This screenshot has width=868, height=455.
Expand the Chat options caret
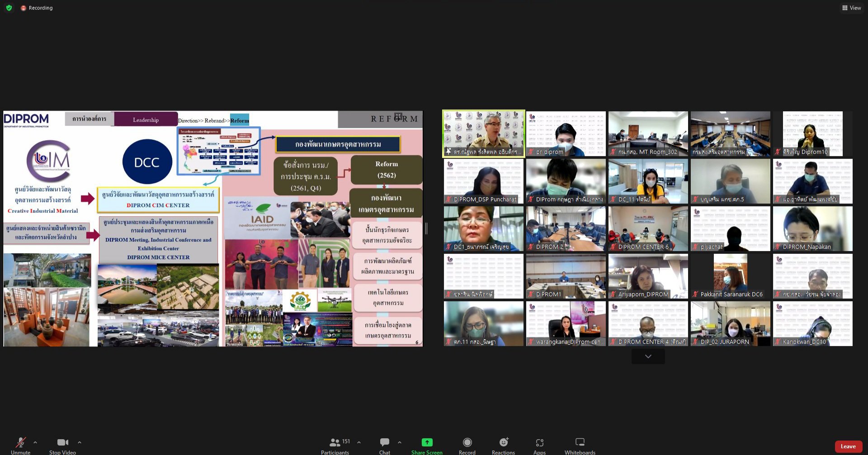(400, 442)
